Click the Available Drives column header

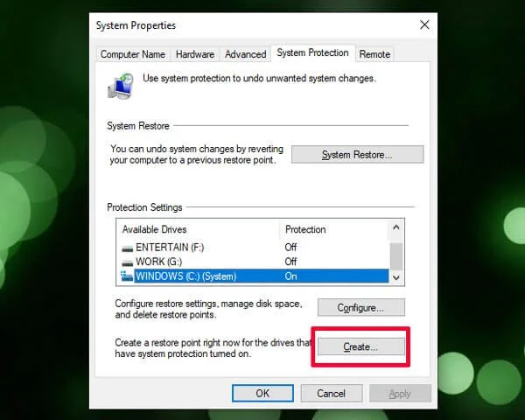point(199,229)
